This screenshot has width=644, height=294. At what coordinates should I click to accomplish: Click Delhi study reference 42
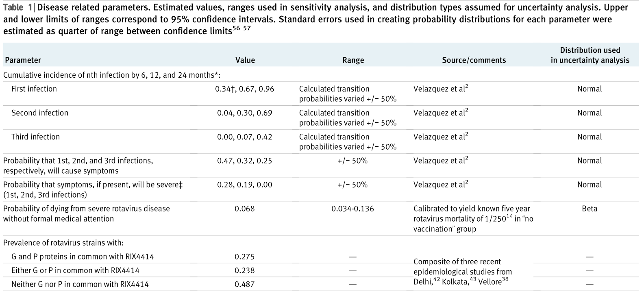click(436, 280)
